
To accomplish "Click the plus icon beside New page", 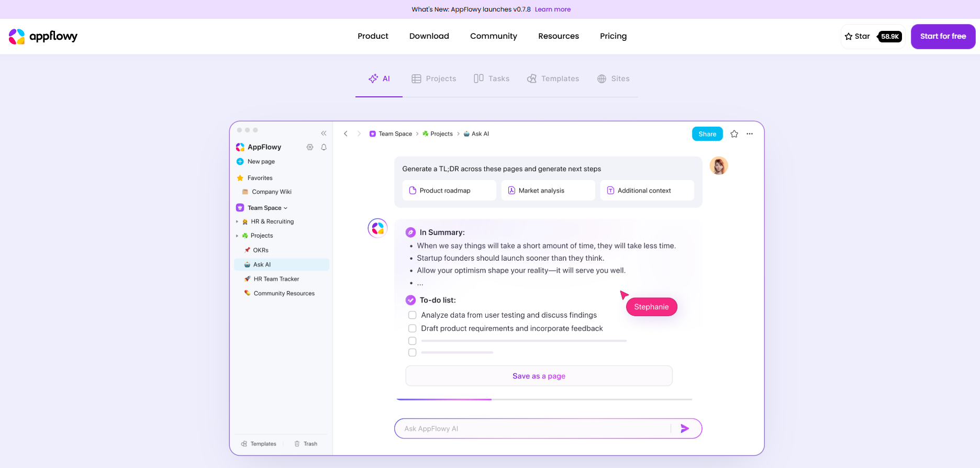I will click(240, 162).
